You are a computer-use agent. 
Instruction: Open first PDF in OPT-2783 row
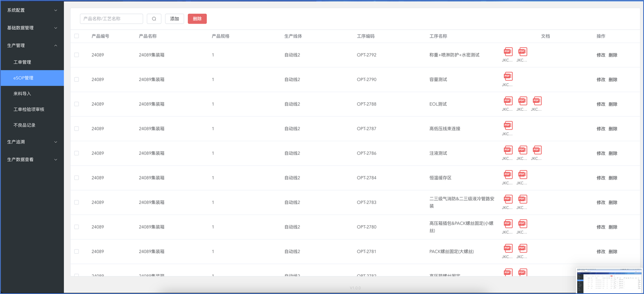(x=508, y=199)
